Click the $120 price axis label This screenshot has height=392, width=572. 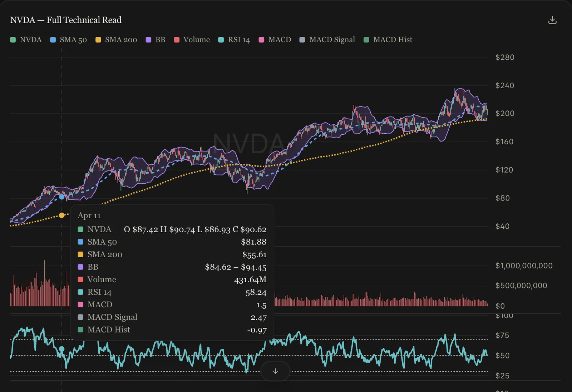[x=504, y=170]
